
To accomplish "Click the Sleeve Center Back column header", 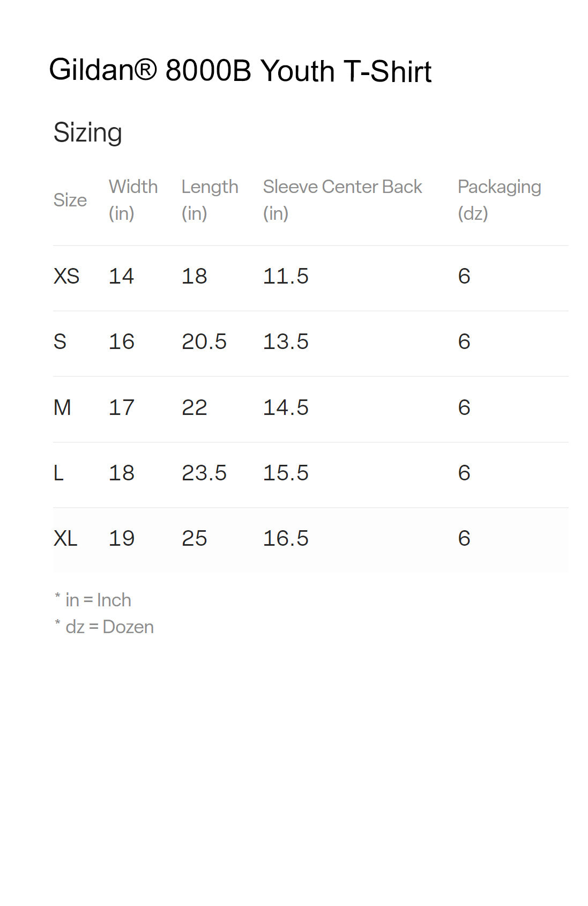I will [342, 187].
